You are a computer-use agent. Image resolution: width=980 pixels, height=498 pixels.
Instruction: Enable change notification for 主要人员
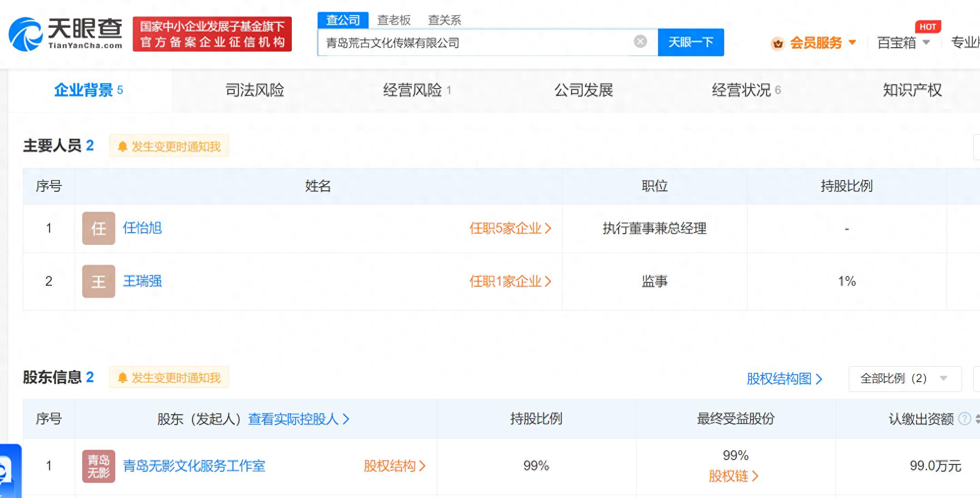(169, 146)
